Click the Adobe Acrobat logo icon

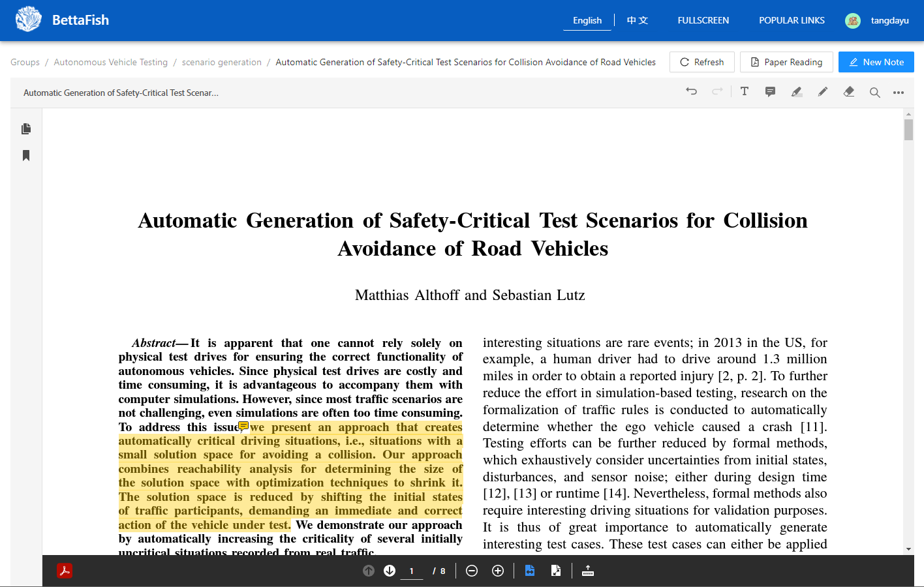pos(65,571)
